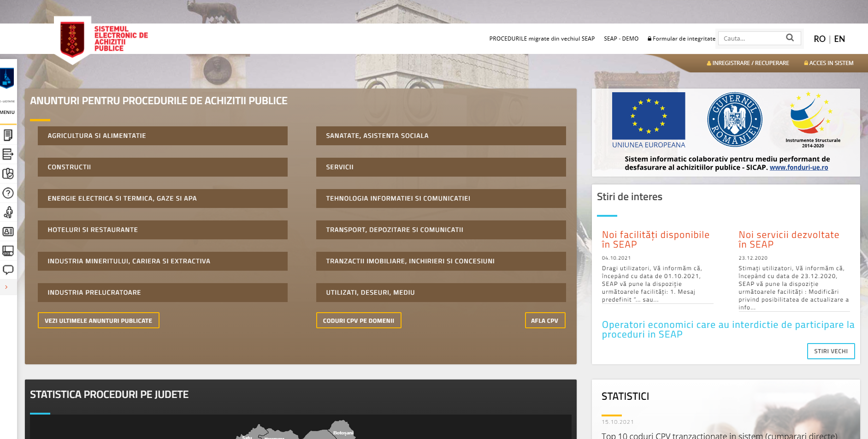Open the help question mark icon
This screenshot has width=868, height=439.
click(8, 193)
